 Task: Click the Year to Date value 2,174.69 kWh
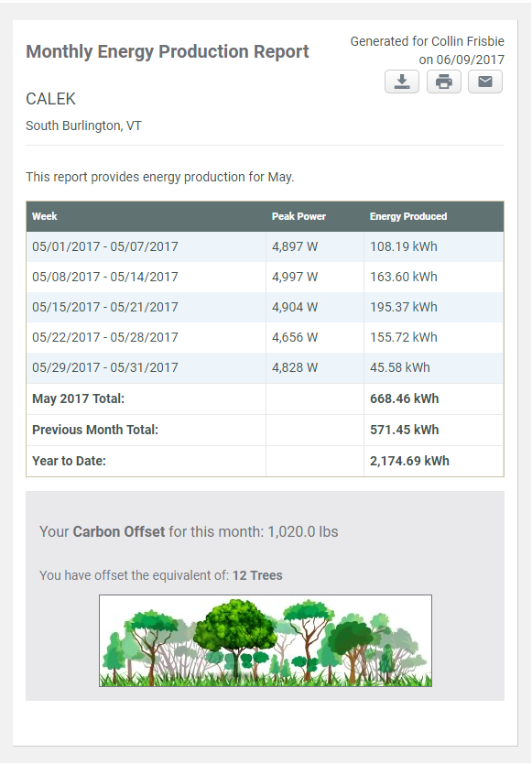409,461
